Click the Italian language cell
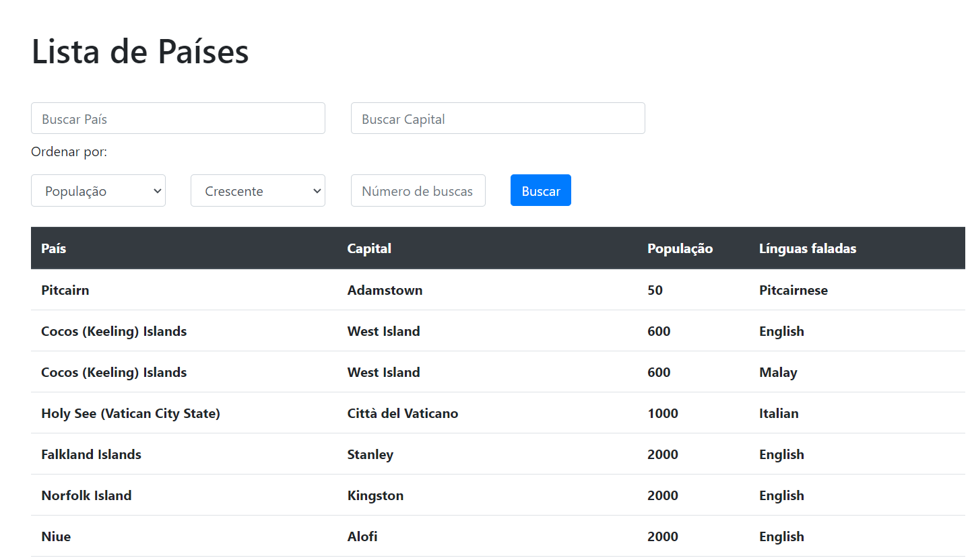 (x=779, y=413)
